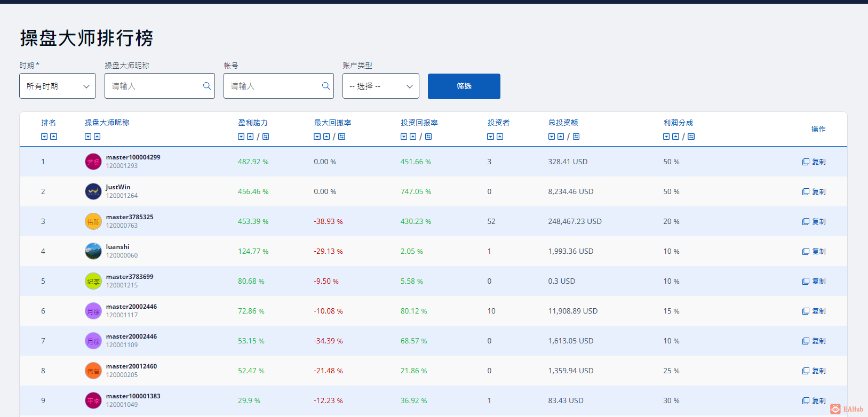Click search icon in 操盘大师昵称 field
The width and height of the screenshot is (868, 417).
pyautogui.click(x=207, y=86)
